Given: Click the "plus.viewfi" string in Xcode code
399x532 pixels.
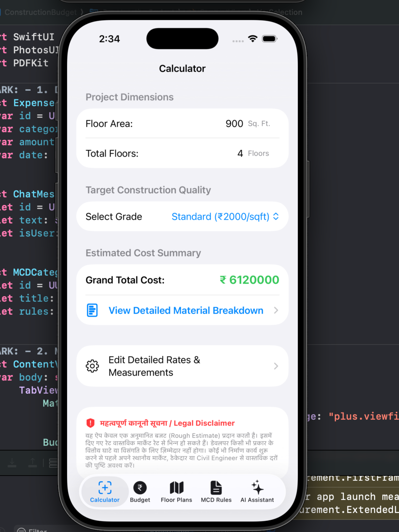Looking at the screenshot, I should 364,416.
